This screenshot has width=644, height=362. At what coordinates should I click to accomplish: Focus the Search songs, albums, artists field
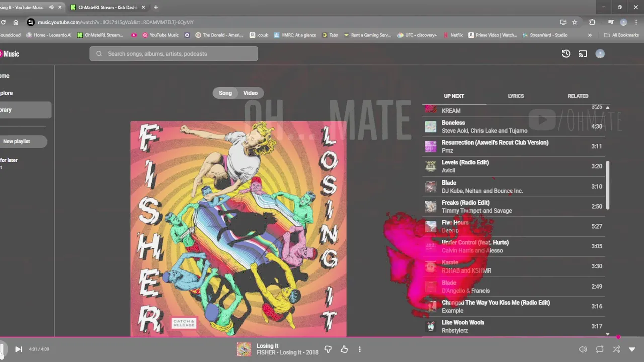[x=174, y=54]
